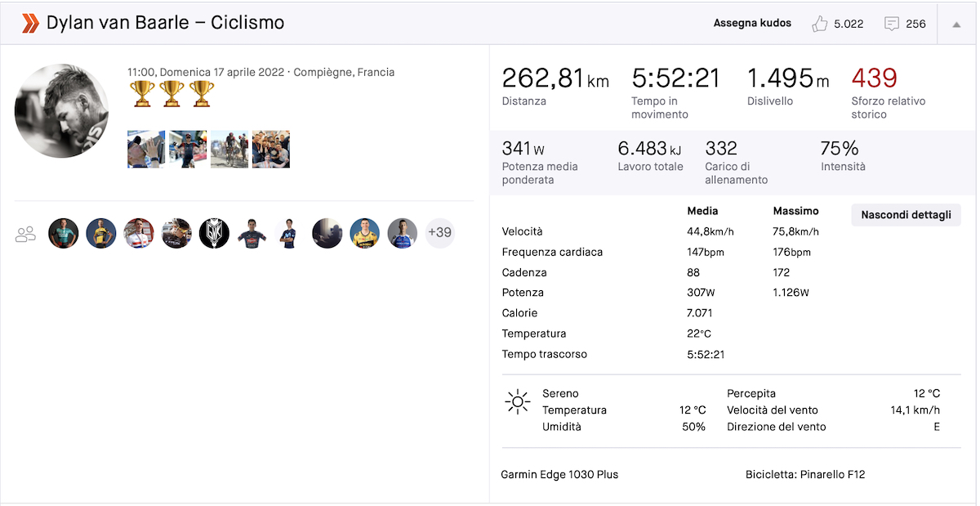Open the comments speech bubble icon
Viewport: 980px width, 506px height.
tap(892, 24)
